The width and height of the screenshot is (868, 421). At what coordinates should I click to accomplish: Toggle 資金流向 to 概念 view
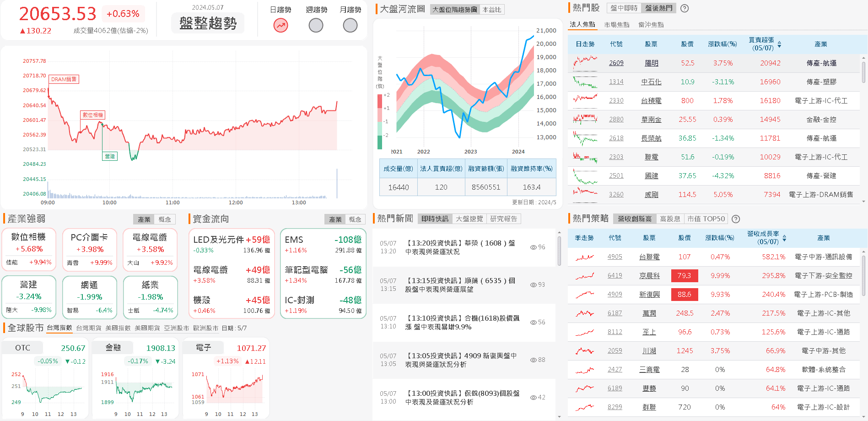point(355,219)
